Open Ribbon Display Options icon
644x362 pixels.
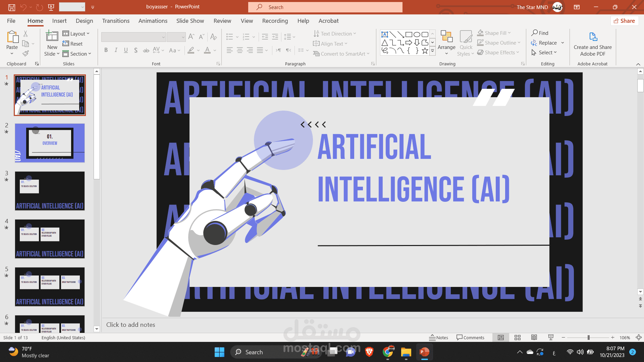pyautogui.click(x=577, y=7)
